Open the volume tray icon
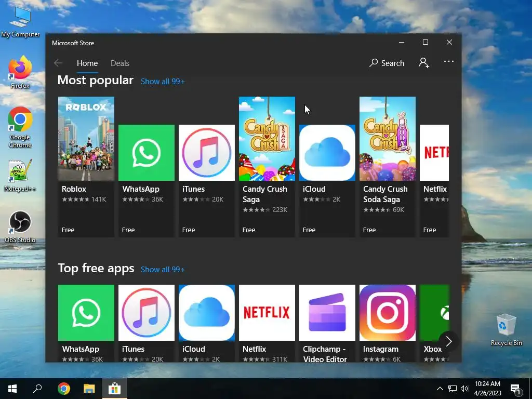Image resolution: width=532 pixels, height=399 pixels. point(464,389)
